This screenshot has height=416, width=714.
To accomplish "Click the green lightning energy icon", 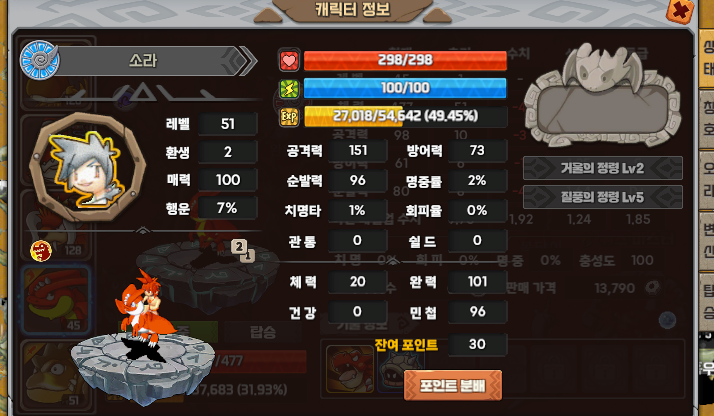I will pos(289,88).
